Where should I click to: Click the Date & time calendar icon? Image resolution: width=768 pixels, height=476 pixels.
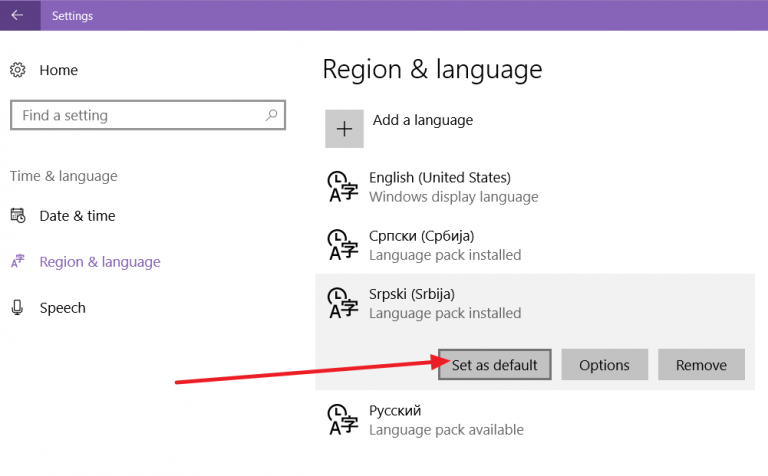pos(18,215)
